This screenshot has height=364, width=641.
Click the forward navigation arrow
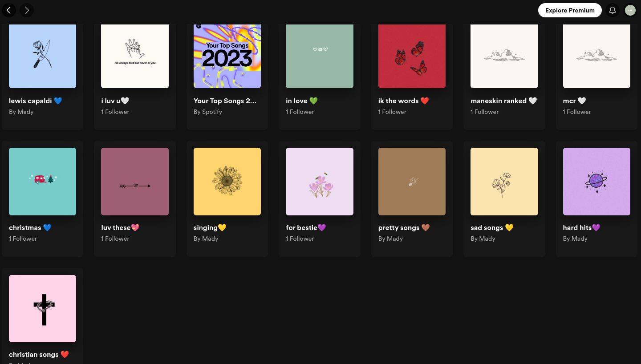27,10
